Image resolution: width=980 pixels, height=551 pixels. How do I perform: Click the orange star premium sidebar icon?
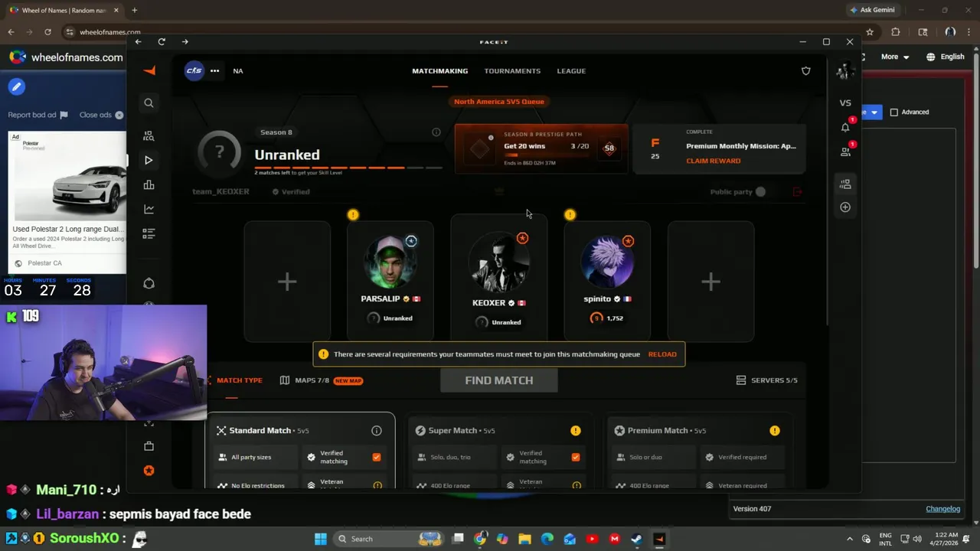pyautogui.click(x=149, y=471)
